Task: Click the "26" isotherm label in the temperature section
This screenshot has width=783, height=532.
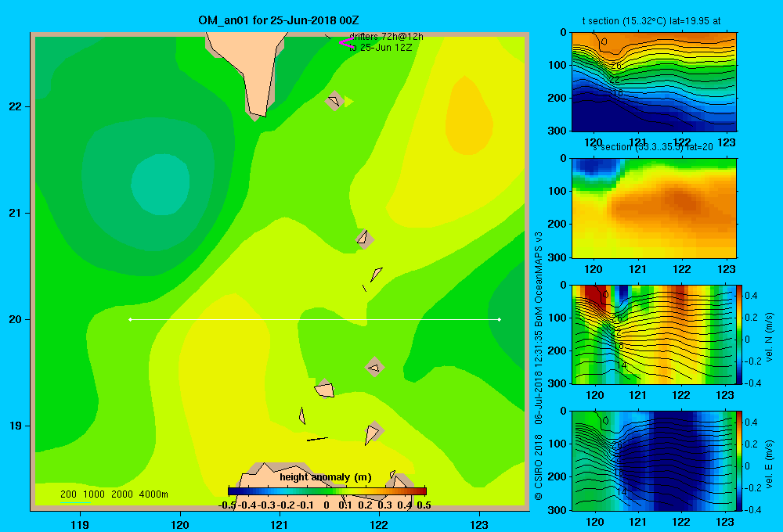Action: [x=615, y=66]
